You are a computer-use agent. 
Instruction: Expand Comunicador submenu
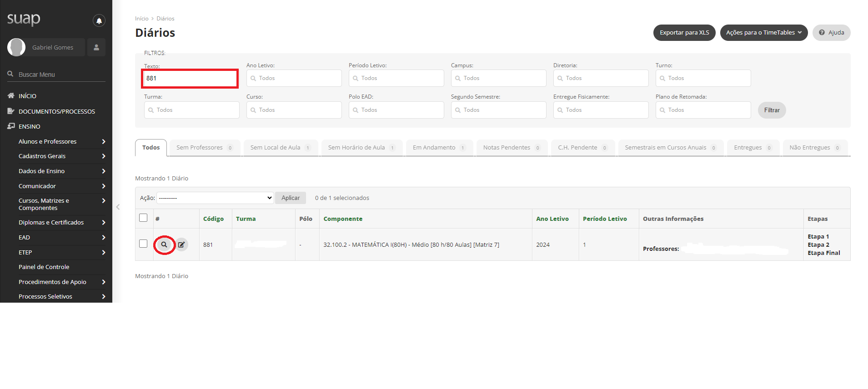click(x=62, y=186)
